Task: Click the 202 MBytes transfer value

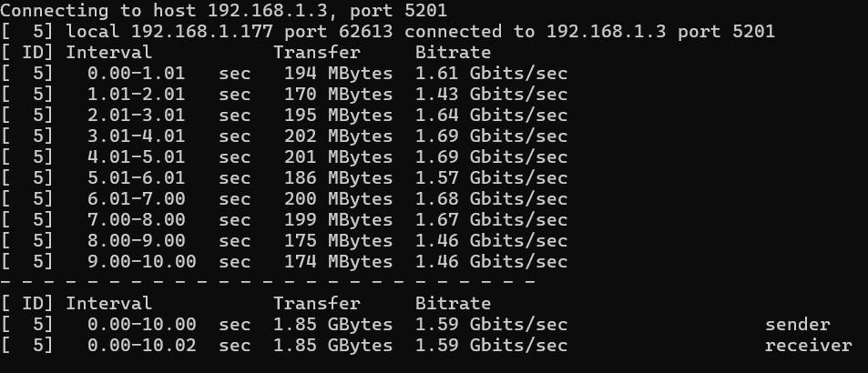Action: tap(338, 136)
